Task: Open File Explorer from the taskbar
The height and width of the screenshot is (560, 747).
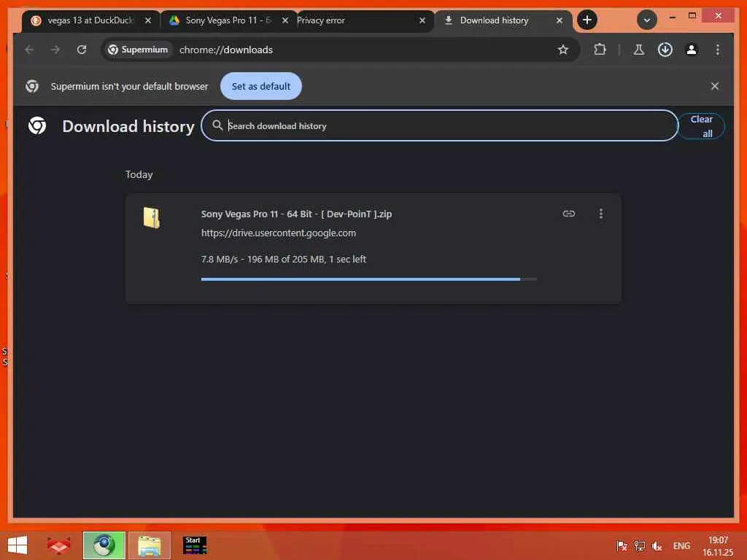Action: coord(149,545)
